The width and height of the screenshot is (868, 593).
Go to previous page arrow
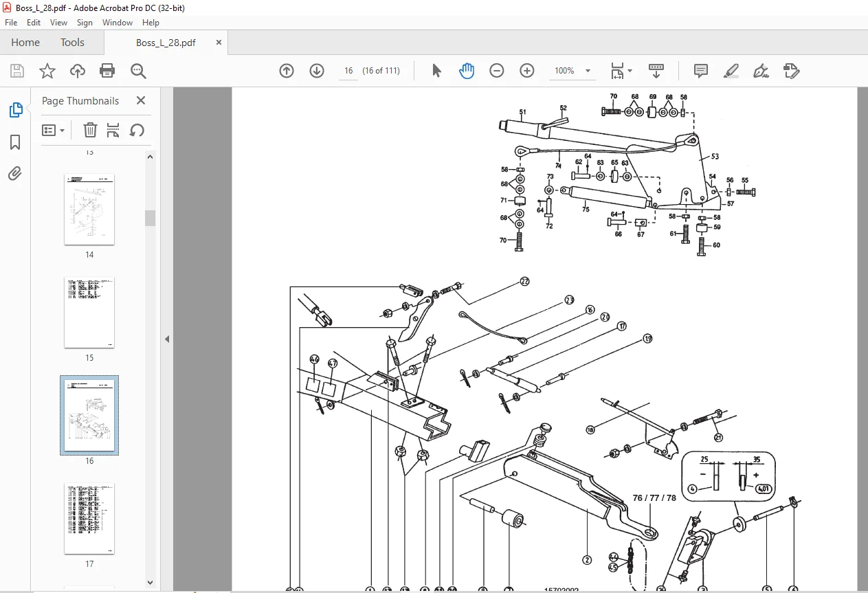coord(287,71)
